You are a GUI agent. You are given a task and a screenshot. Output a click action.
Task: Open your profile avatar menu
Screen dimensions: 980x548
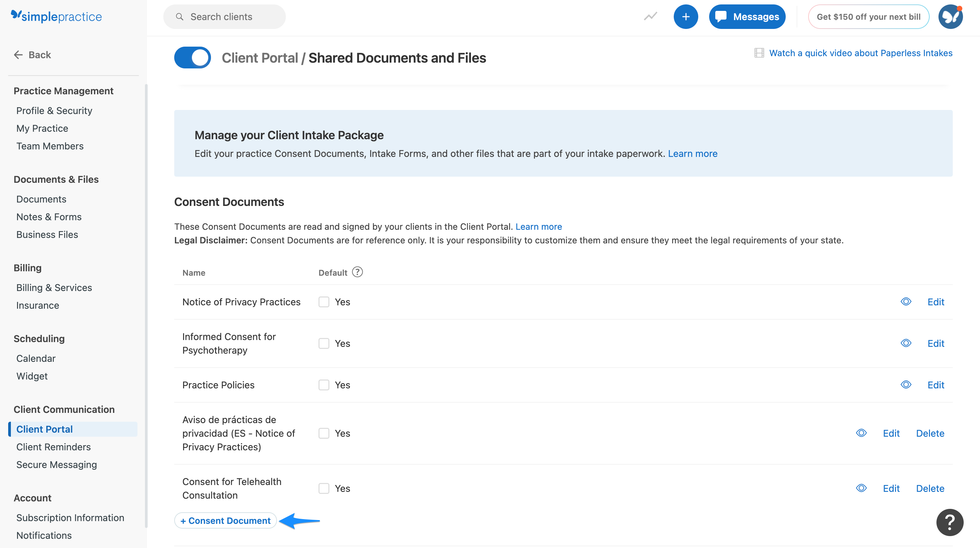tap(950, 16)
